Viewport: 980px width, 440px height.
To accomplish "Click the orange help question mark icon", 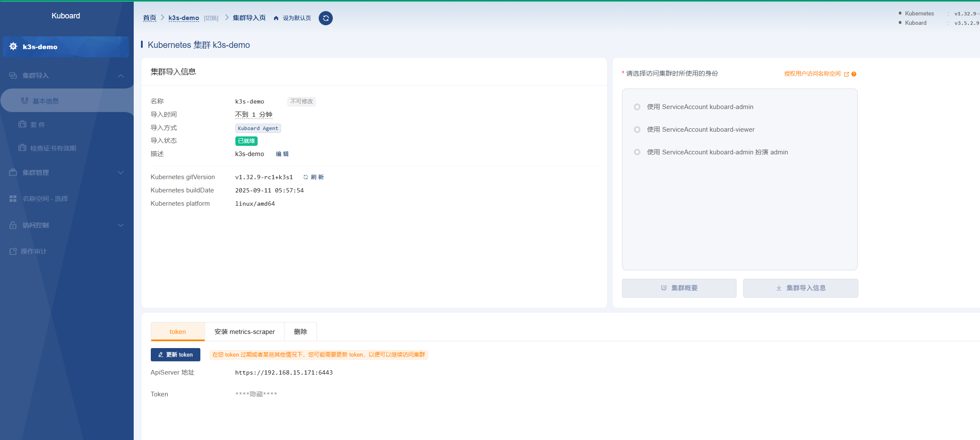I will 854,74.
